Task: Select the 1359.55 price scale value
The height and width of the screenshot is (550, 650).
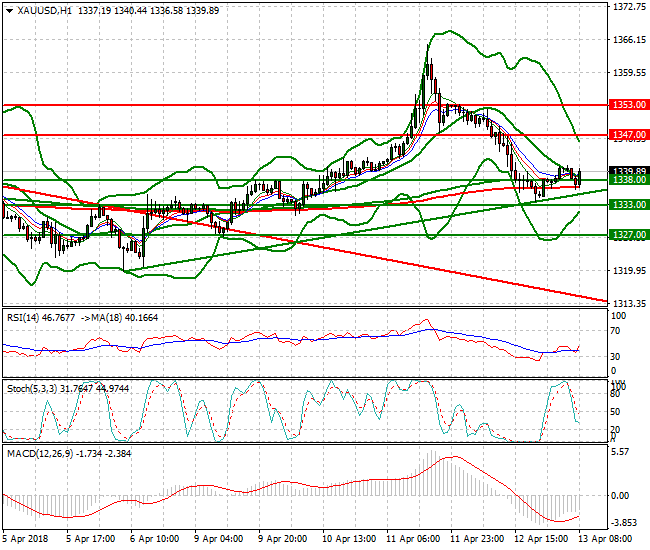Action: tap(629, 73)
